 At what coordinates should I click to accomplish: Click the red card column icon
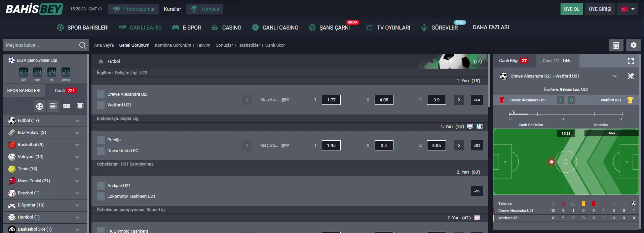click(x=594, y=203)
